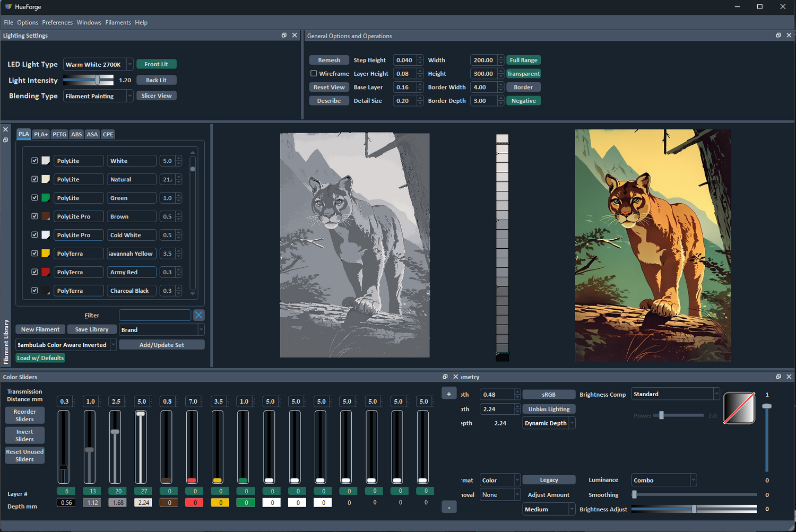Switch to the PETG filament tab
796x532 pixels.
click(x=59, y=134)
